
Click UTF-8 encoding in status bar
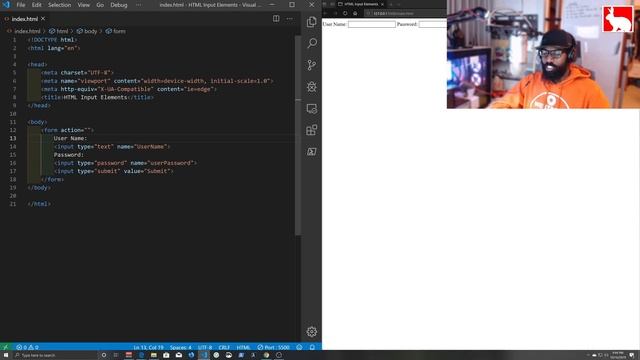204,347
